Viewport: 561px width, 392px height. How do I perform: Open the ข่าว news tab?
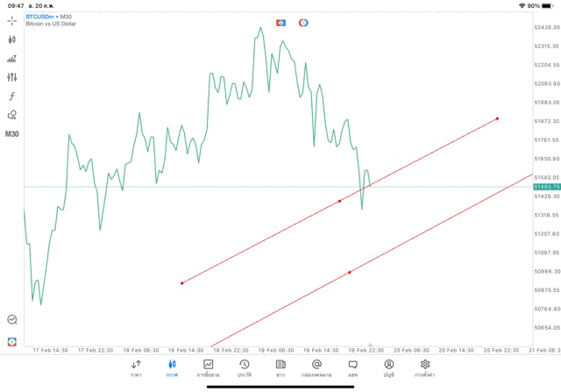pyautogui.click(x=280, y=367)
